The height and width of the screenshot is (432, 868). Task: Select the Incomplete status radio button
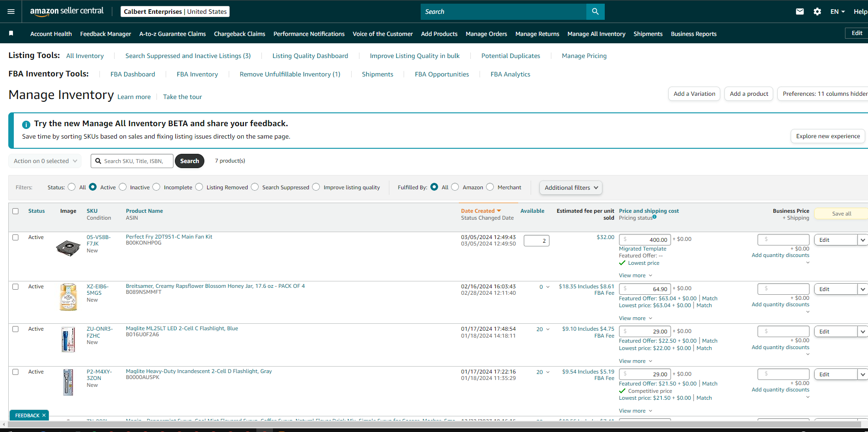[x=156, y=187]
